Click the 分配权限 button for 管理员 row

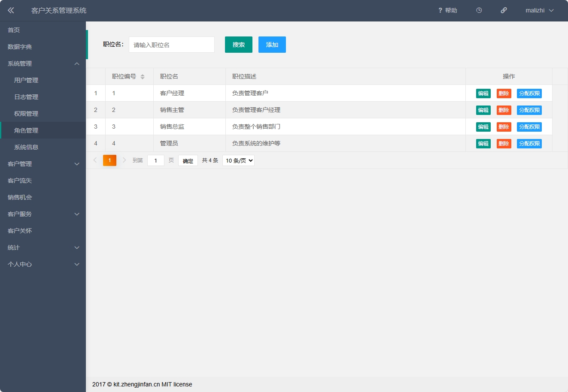pos(529,143)
